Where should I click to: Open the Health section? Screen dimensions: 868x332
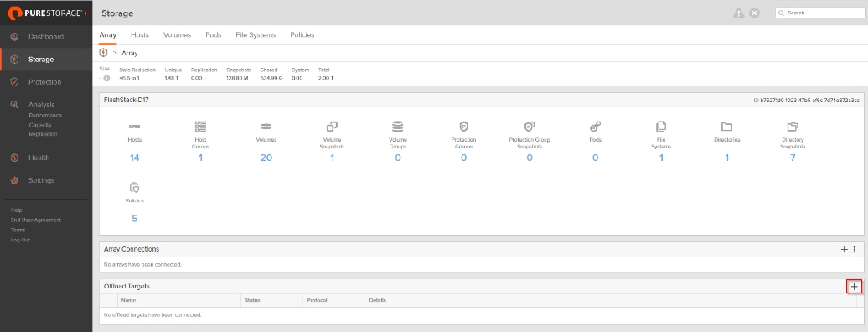coord(39,158)
